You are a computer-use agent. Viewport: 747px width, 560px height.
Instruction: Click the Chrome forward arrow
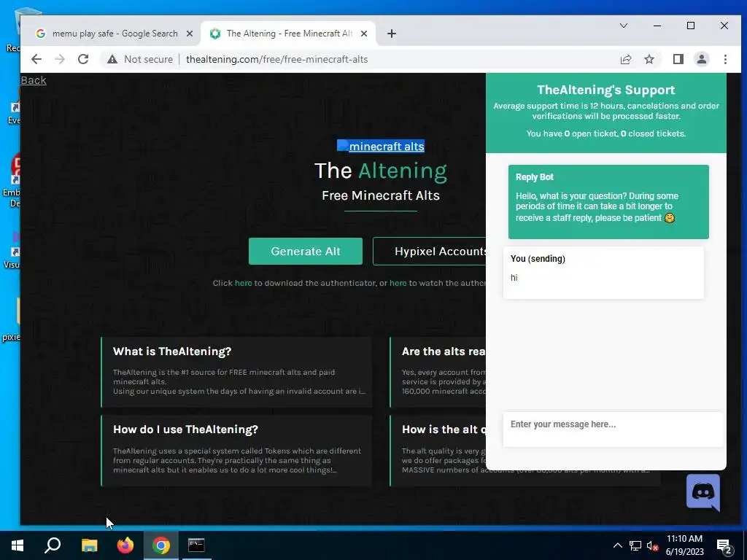coord(60,59)
